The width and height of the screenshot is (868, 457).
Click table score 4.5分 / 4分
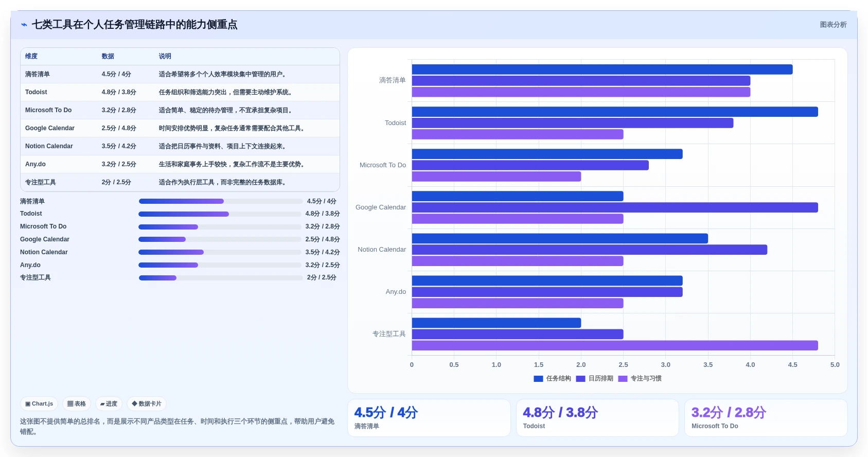[x=116, y=74]
